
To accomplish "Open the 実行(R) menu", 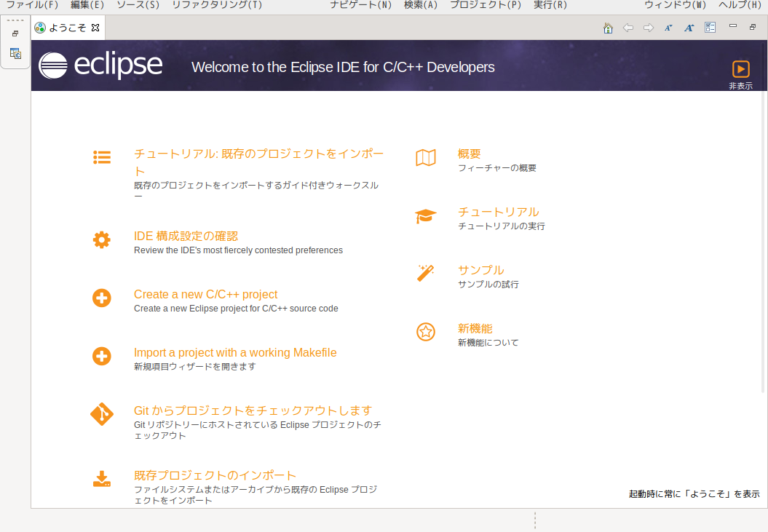I will (550, 5).
